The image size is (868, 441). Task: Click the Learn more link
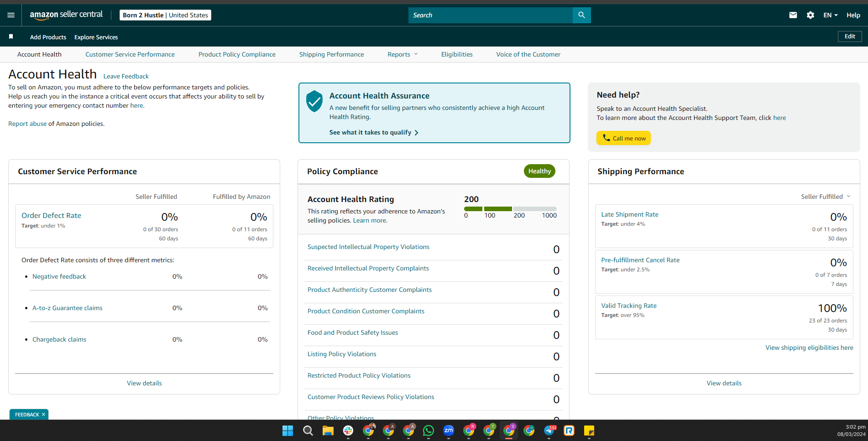point(370,220)
